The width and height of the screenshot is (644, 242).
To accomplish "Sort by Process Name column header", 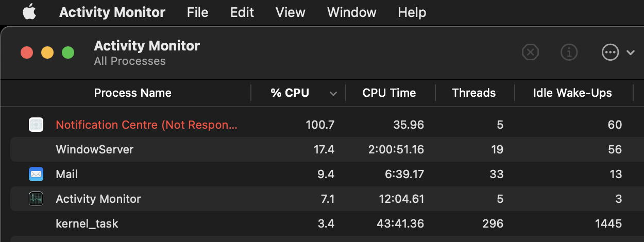I will pyautogui.click(x=132, y=93).
